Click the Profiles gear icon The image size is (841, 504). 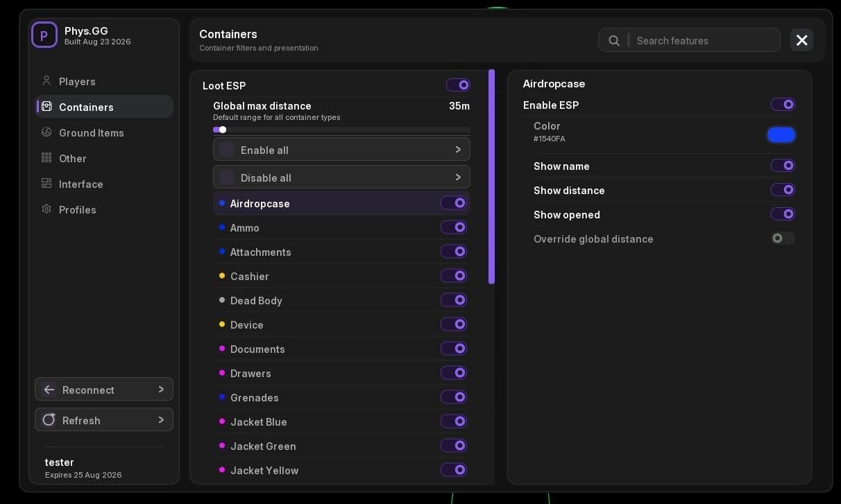coord(46,209)
